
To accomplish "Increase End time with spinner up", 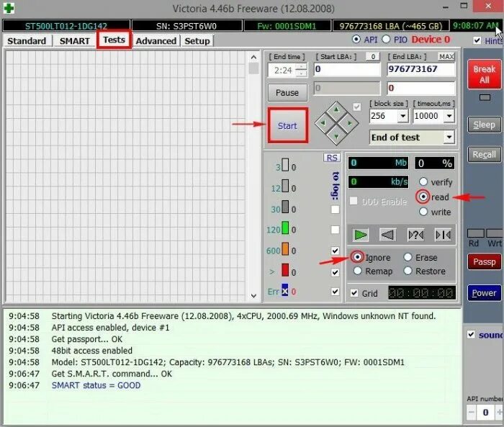I will tap(301, 67).
